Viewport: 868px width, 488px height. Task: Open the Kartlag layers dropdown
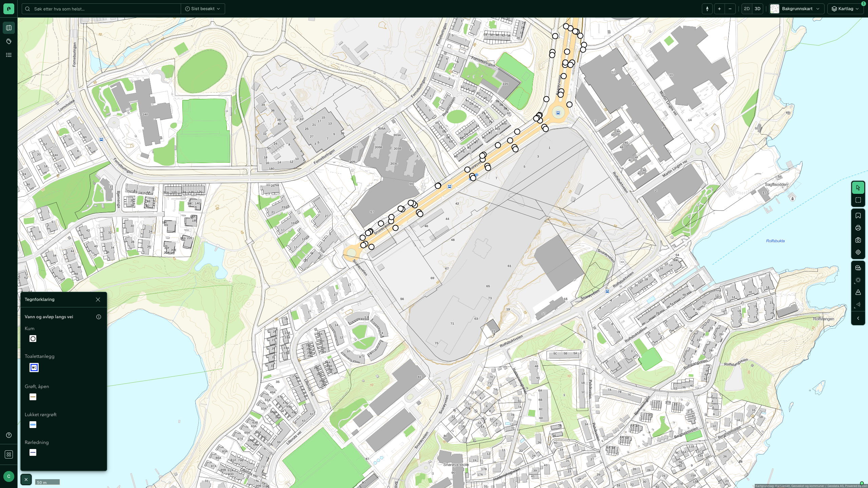click(x=846, y=9)
